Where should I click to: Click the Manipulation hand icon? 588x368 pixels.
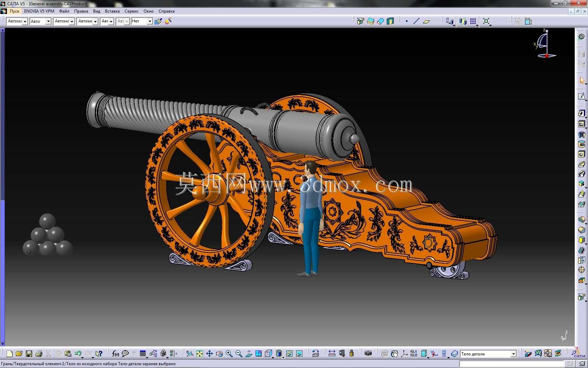click(x=394, y=354)
